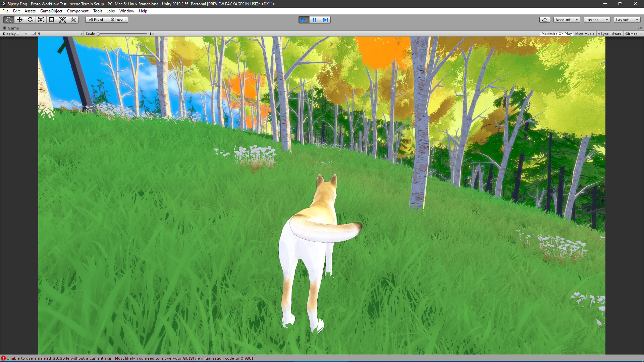Expand the Layers dropdown
This screenshot has height=362, width=644.
[x=596, y=20]
